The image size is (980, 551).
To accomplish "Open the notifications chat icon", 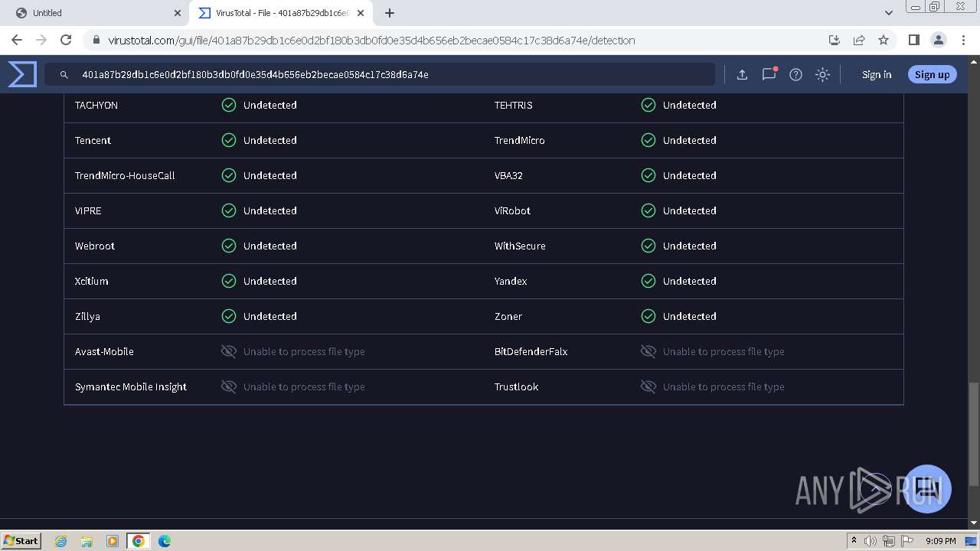I will coord(769,74).
